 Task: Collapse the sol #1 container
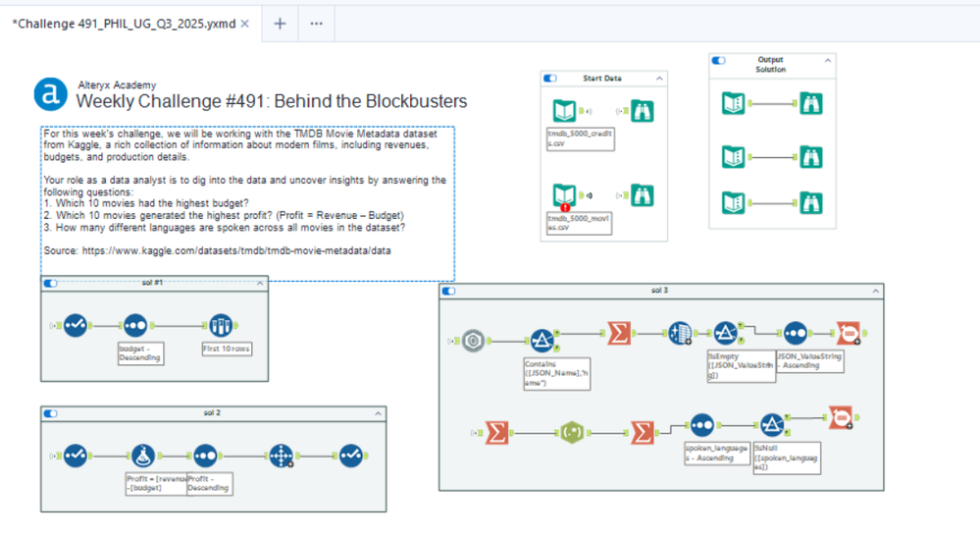pos(260,284)
